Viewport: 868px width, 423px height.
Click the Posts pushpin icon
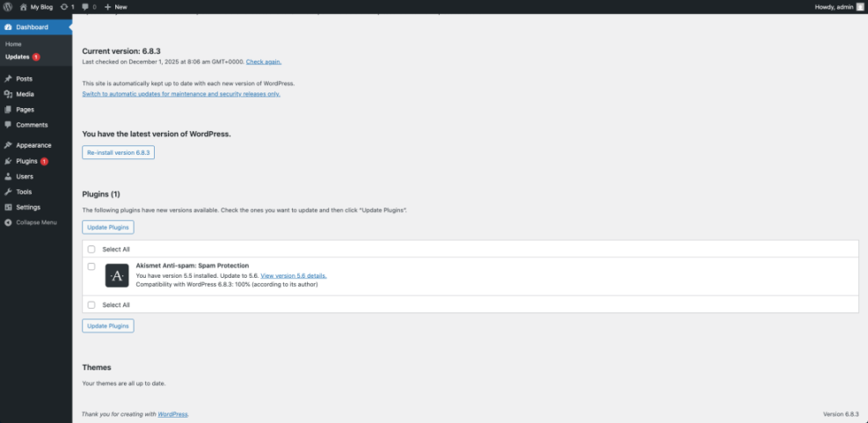tap(8, 78)
